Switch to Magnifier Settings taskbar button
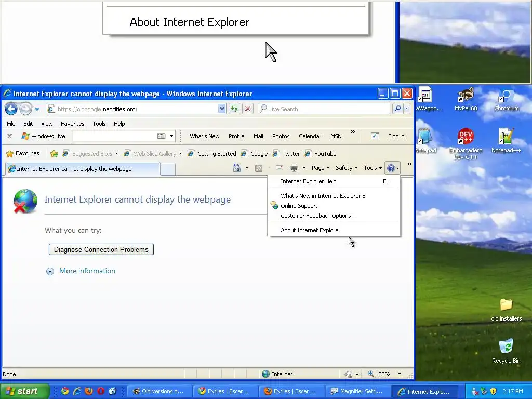The width and height of the screenshot is (532, 399). click(357, 391)
